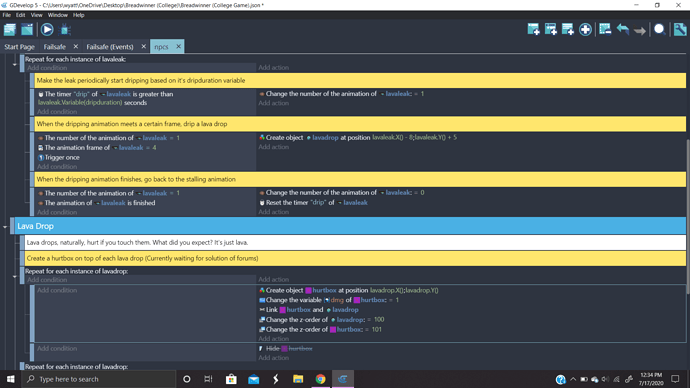Delete the selected event
The image size is (690, 388).
(605, 29)
